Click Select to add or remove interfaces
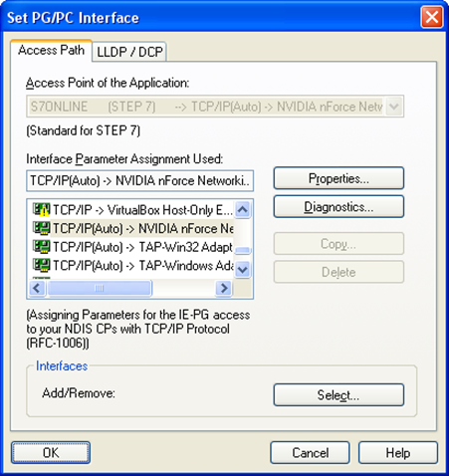This screenshot has width=449, height=476. tap(338, 395)
